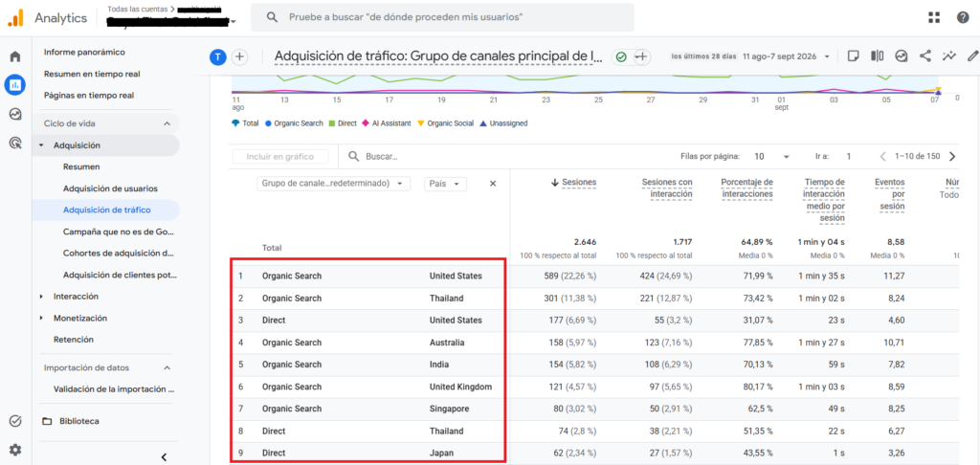This screenshot has width=980, height=465.
Task: Go to next page of rows
Action: (952, 156)
